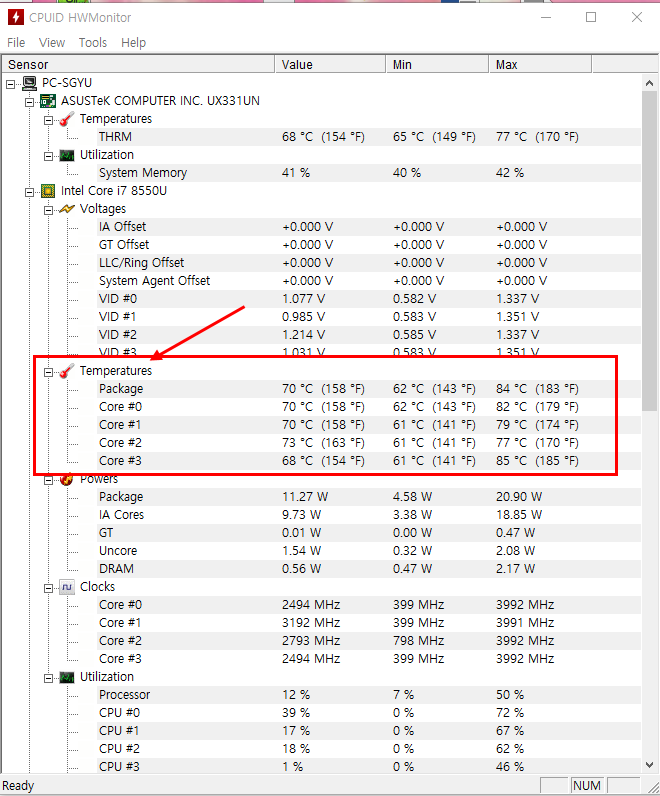Viewport: 660px width, 796px height.
Task: Click the Ready status bar text
Action: point(18,786)
